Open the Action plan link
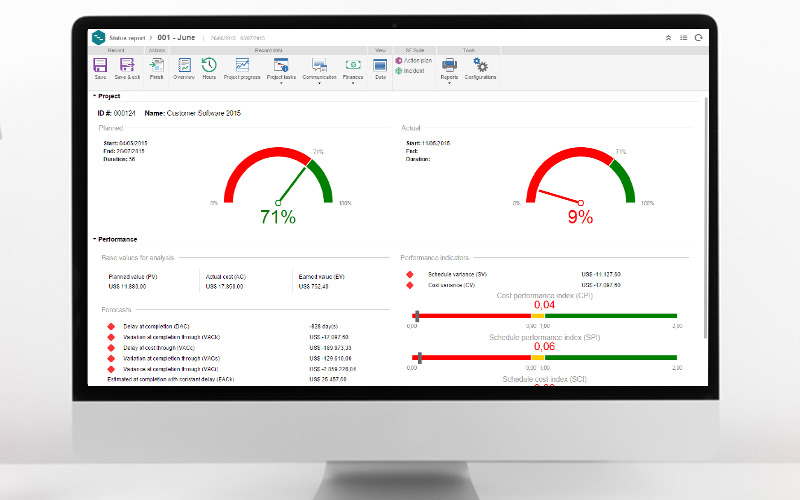Image resolution: width=800 pixels, height=500 pixels. point(418,61)
